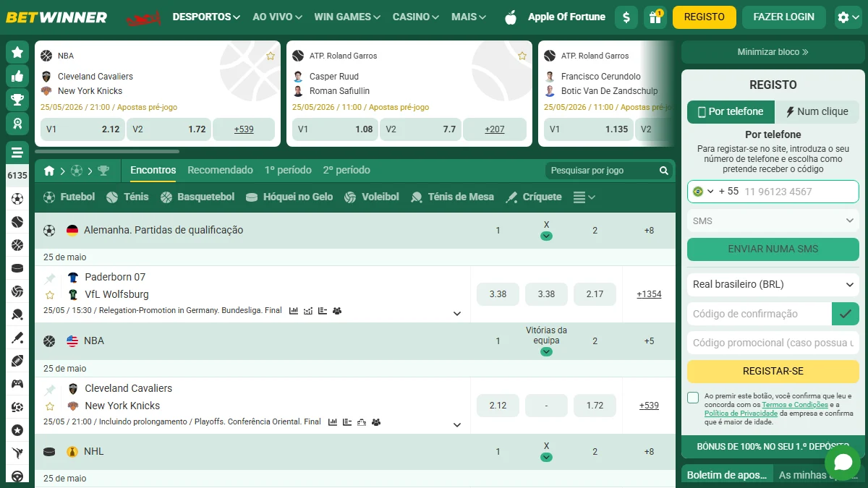This screenshot has width=868, height=488.
Task: Click the airplane crash game icon
Action: (144, 17)
